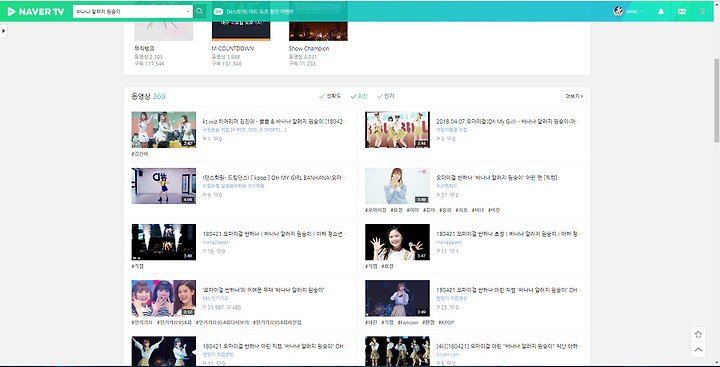Open the stage fireworks 3:49 video thumbnail
This screenshot has width=720, height=367.
163,242
